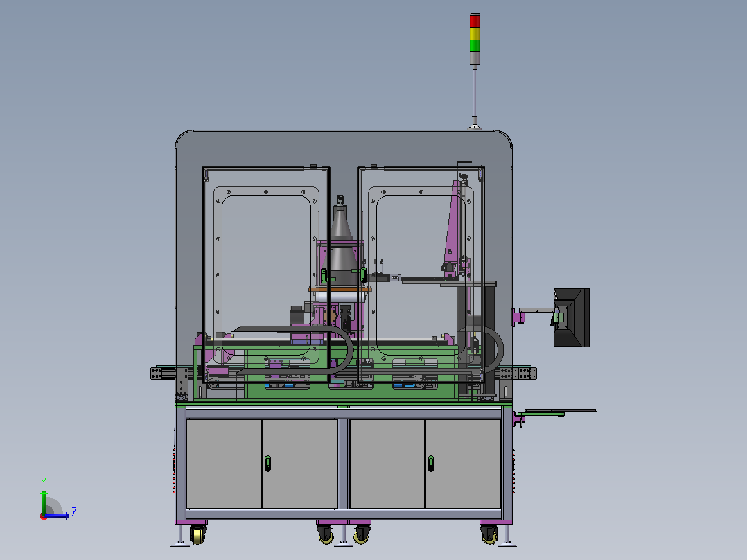Screen dimensions: 747x560
Task: Select the rightmost caster wheel
Action: [x=489, y=535]
